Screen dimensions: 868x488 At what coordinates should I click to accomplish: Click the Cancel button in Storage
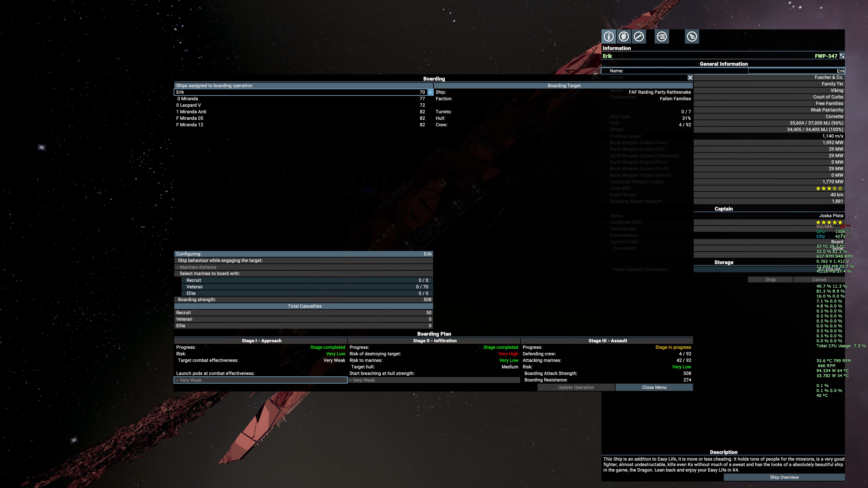819,279
